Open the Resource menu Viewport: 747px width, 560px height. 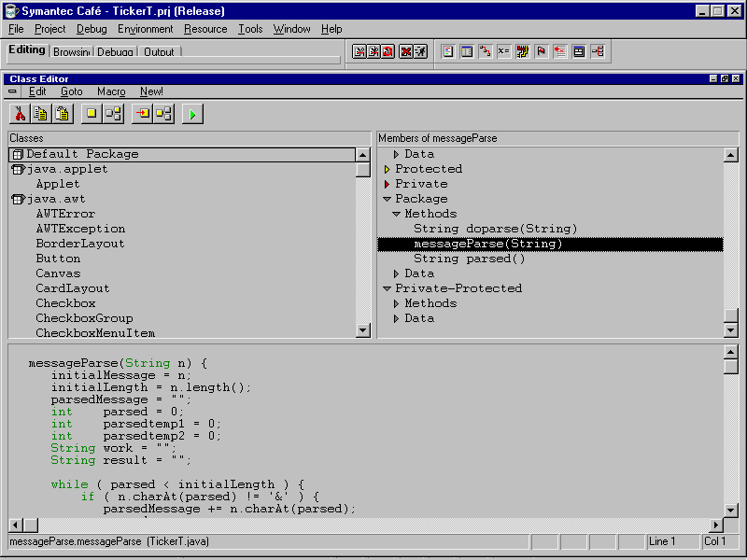pos(205,29)
